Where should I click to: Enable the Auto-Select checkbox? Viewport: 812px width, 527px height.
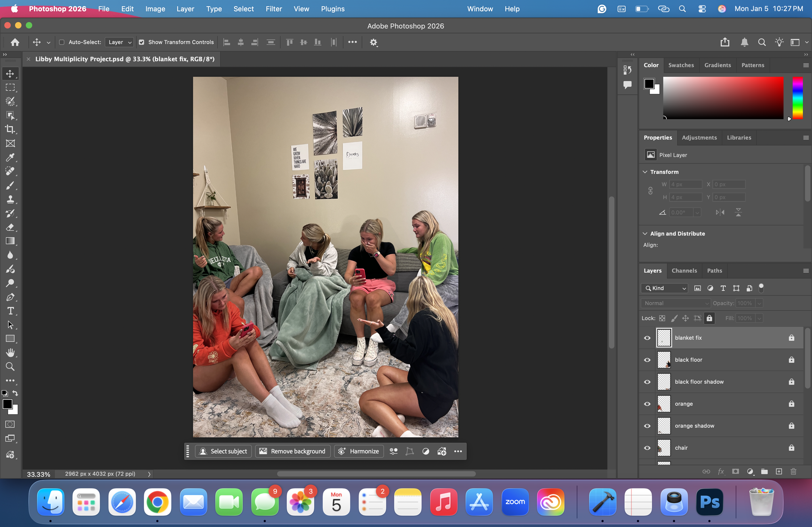coord(62,42)
